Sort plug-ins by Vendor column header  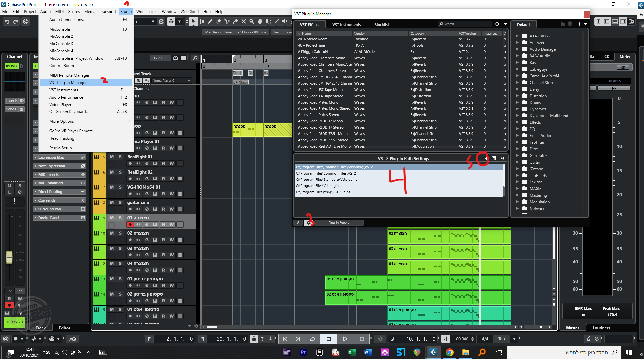pyautogui.click(x=380, y=33)
